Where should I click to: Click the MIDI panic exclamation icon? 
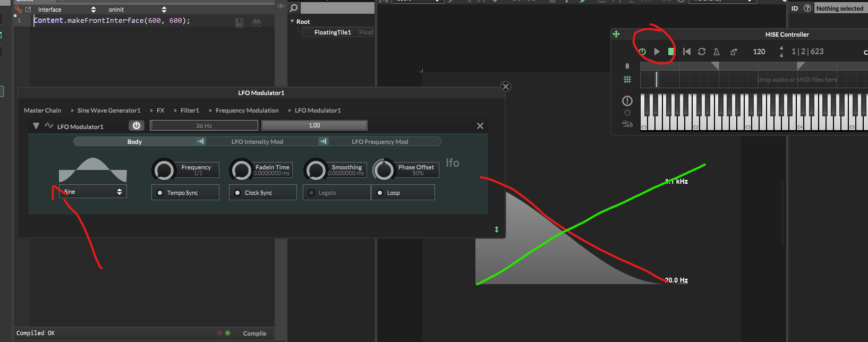pyautogui.click(x=627, y=101)
